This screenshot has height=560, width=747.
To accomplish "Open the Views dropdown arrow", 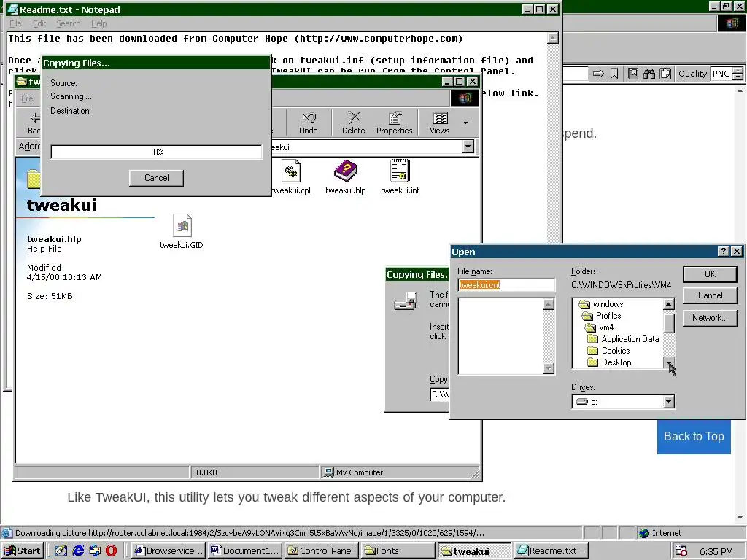I will pyautogui.click(x=465, y=122).
